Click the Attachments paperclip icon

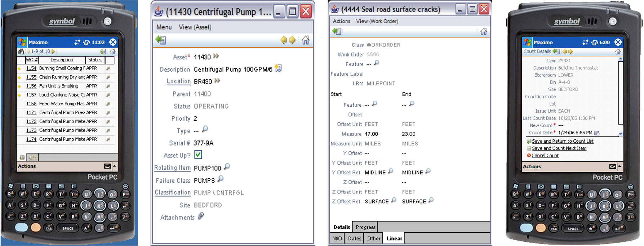pyautogui.click(x=201, y=216)
